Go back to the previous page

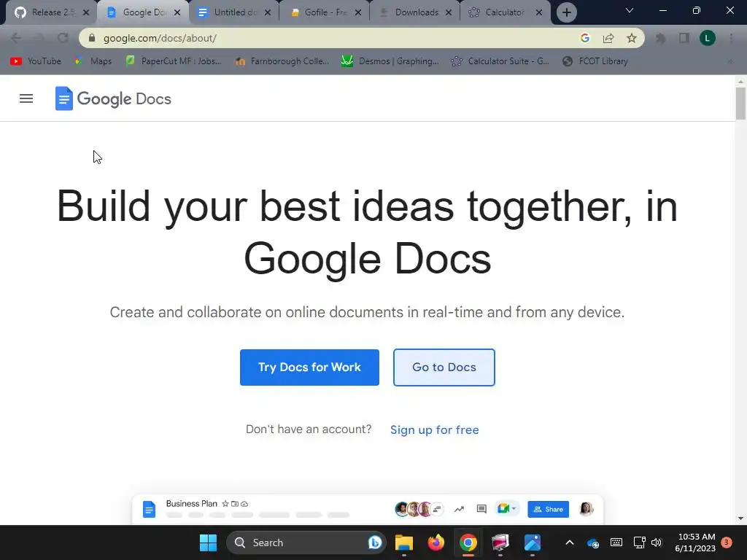coord(16,38)
